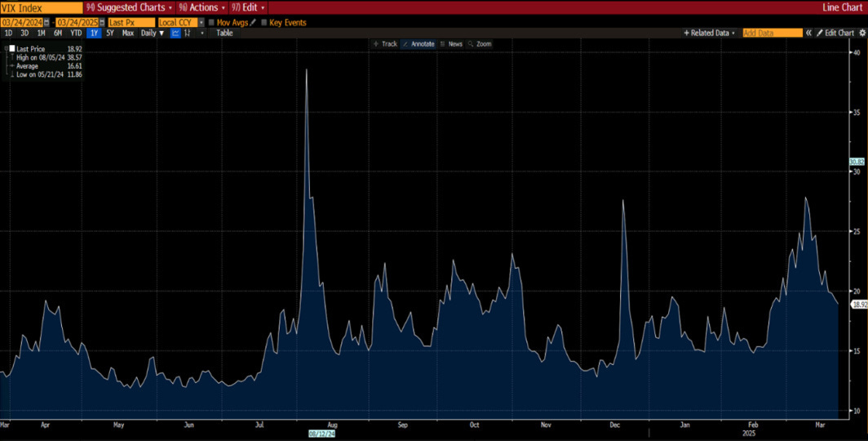The height and width of the screenshot is (441, 868).
Task: Open the Actions dropdown menu
Action: click(202, 7)
